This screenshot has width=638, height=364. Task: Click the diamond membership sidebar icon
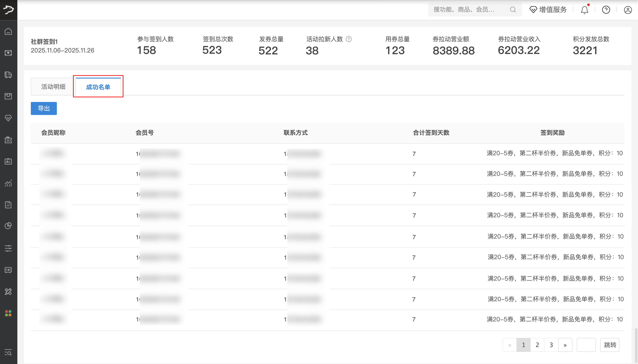pos(8,118)
